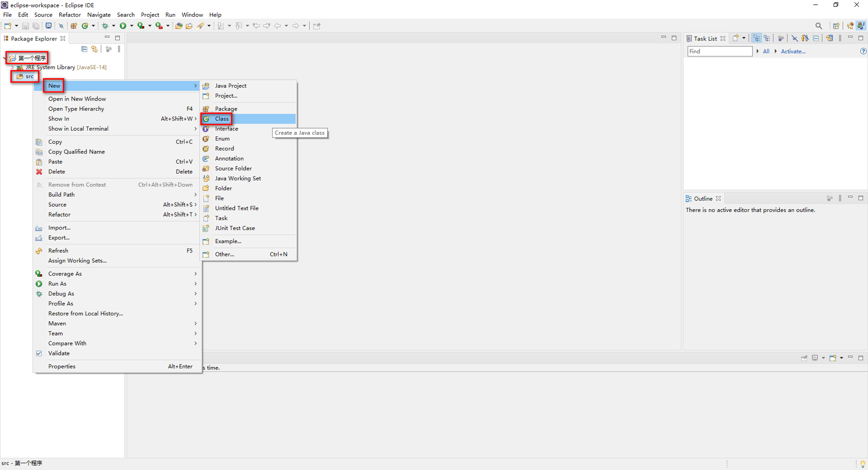Expand JRE System Library node
Viewport: 868px width, 470px height.
pyautogui.click(x=13, y=67)
